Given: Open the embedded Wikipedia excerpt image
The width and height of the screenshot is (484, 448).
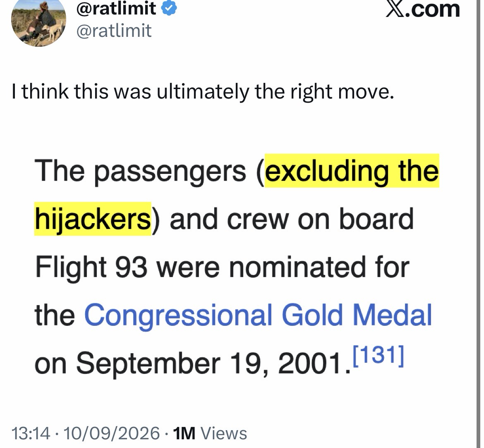Looking at the screenshot, I should 237,266.
